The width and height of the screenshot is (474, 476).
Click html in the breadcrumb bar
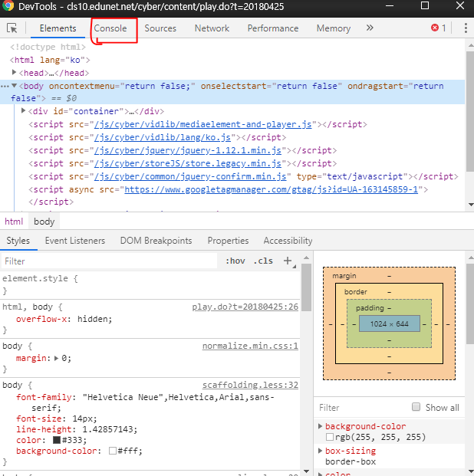[14, 222]
